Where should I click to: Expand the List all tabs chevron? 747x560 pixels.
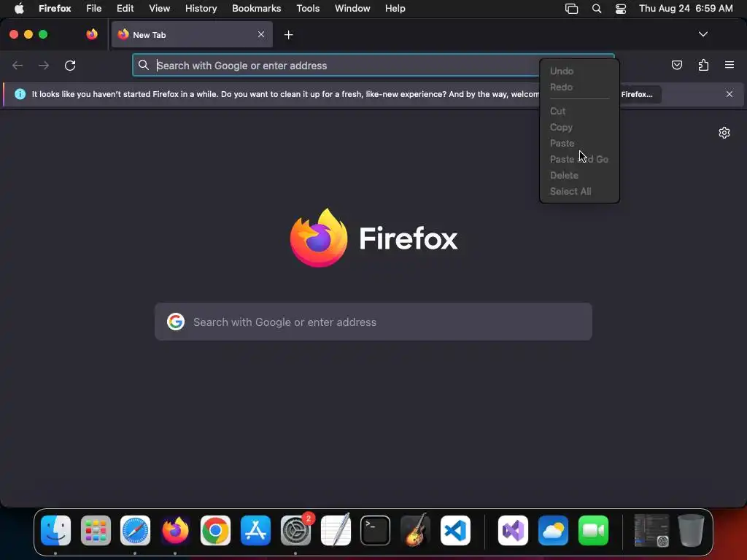click(x=703, y=34)
